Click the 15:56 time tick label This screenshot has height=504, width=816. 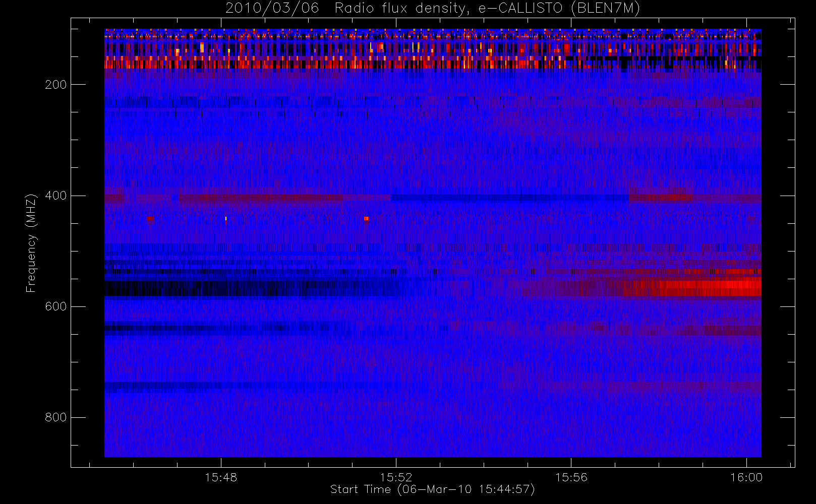(571, 477)
